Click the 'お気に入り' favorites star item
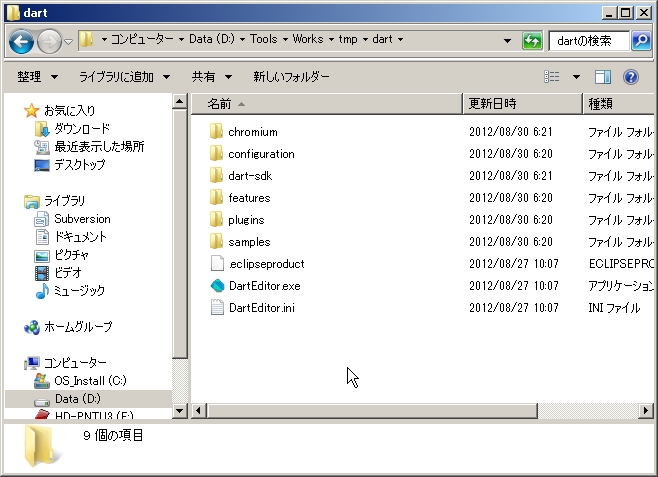Image resolution: width=658 pixels, height=477 pixels. tap(60, 111)
